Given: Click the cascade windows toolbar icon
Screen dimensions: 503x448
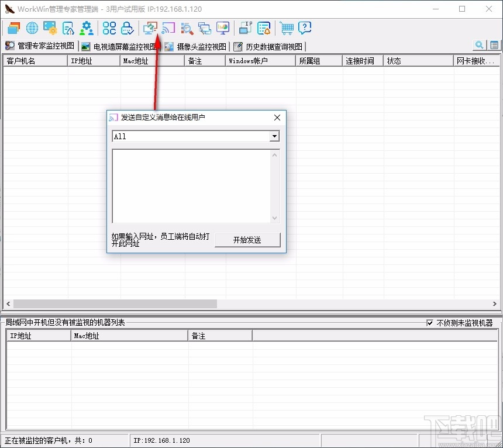Looking at the screenshot, I should (13, 27).
